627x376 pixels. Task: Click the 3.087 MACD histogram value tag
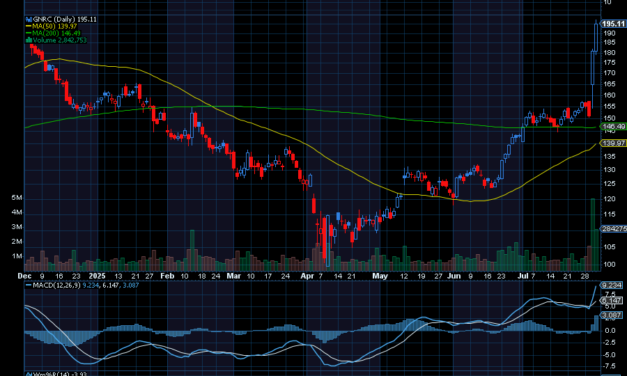pyautogui.click(x=612, y=316)
